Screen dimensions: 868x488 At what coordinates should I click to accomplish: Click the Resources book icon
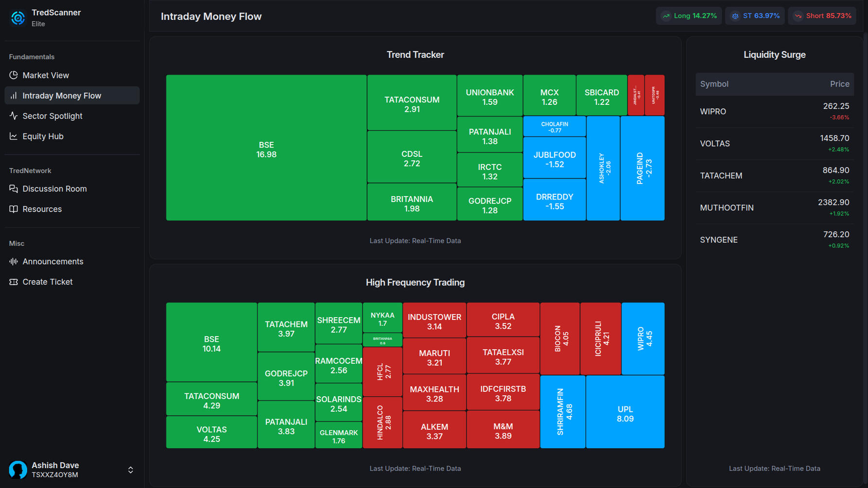(14, 209)
